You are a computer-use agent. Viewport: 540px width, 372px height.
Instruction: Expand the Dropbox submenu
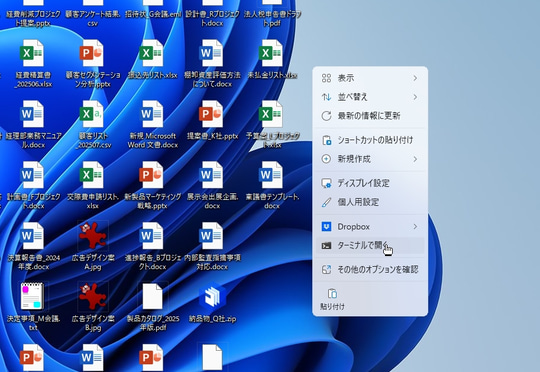coord(370,226)
